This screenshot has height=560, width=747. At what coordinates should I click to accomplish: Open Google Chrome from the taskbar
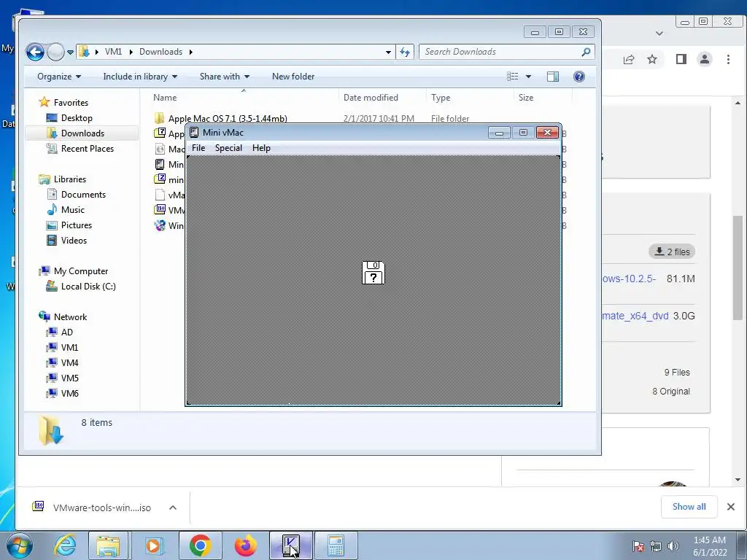(x=200, y=545)
